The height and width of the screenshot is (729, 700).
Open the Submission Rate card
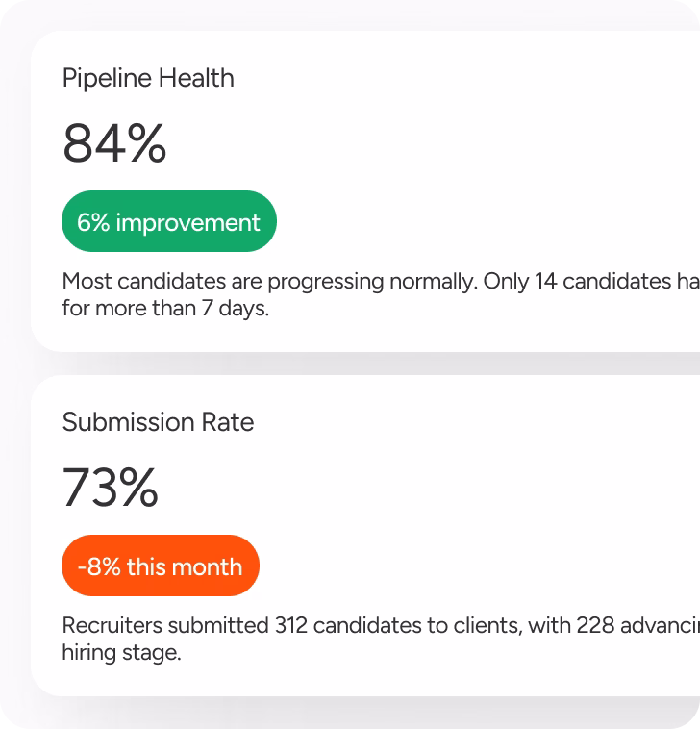pyautogui.click(x=365, y=536)
